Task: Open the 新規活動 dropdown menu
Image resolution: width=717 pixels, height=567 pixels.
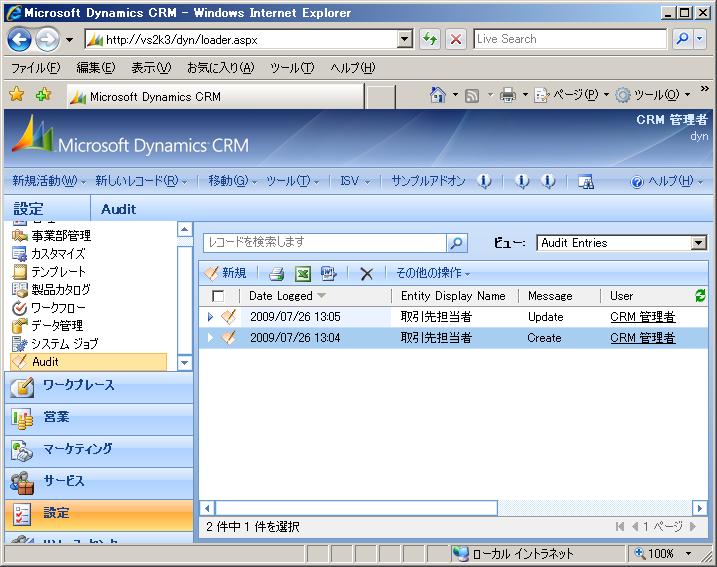Action: click(49, 181)
